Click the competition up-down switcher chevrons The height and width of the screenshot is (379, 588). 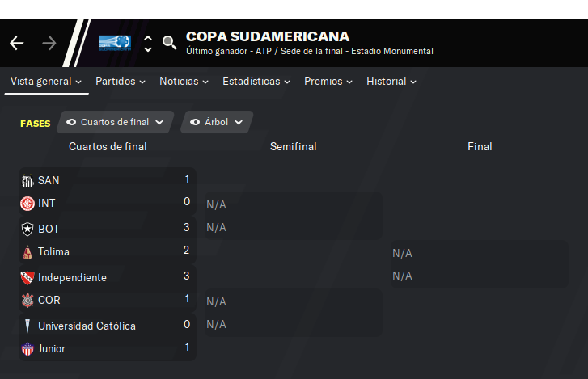point(148,44)
